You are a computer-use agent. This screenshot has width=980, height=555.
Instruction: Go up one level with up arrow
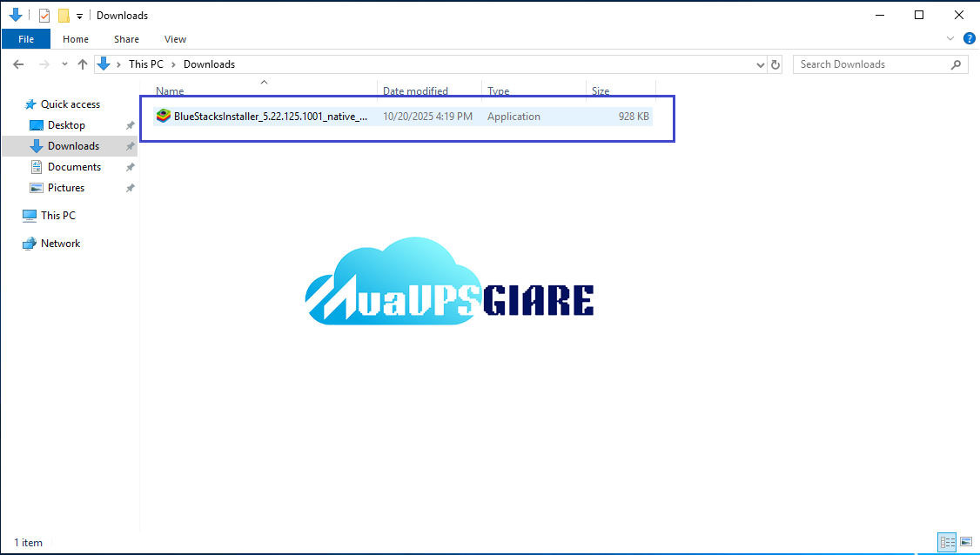click(x=83, y=64)
